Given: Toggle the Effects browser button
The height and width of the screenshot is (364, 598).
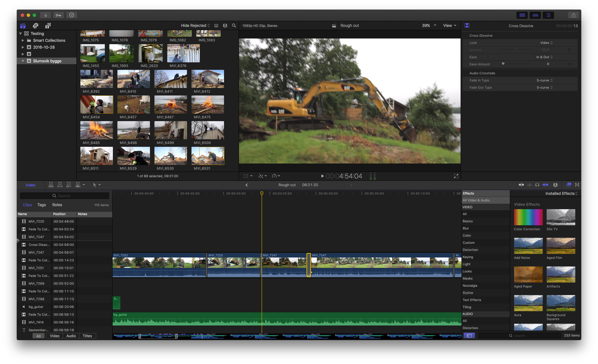Looking at the screenshot, I should pyautogui.click(x=569, y=185).
